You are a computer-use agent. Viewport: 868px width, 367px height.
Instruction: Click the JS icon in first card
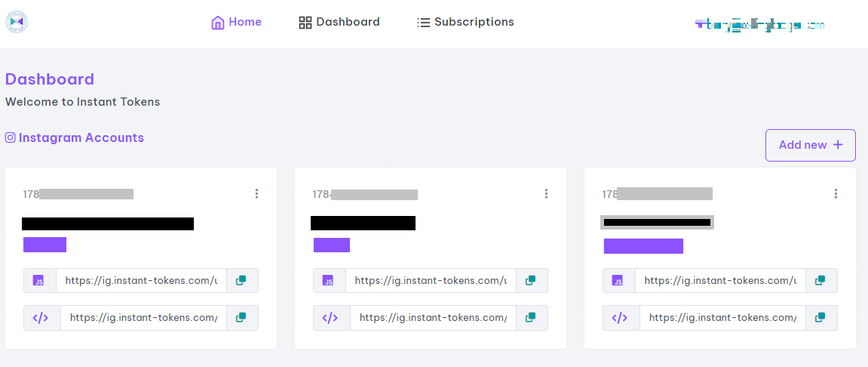coord(39,280)
